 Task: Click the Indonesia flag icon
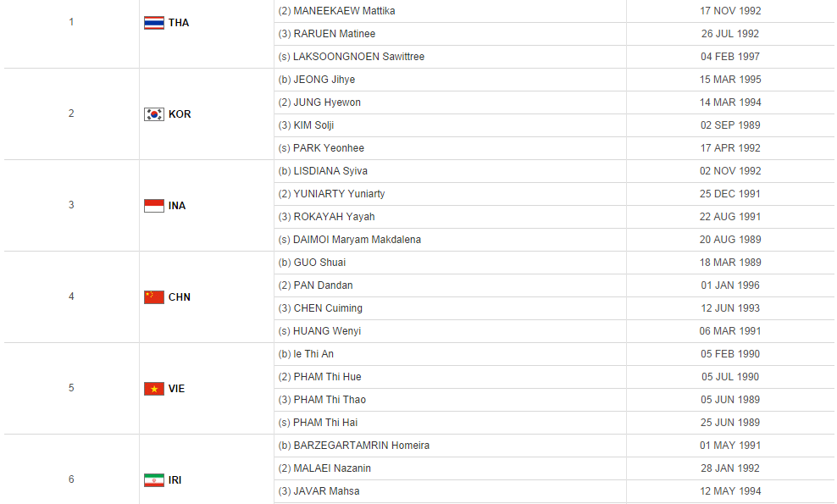153,206
